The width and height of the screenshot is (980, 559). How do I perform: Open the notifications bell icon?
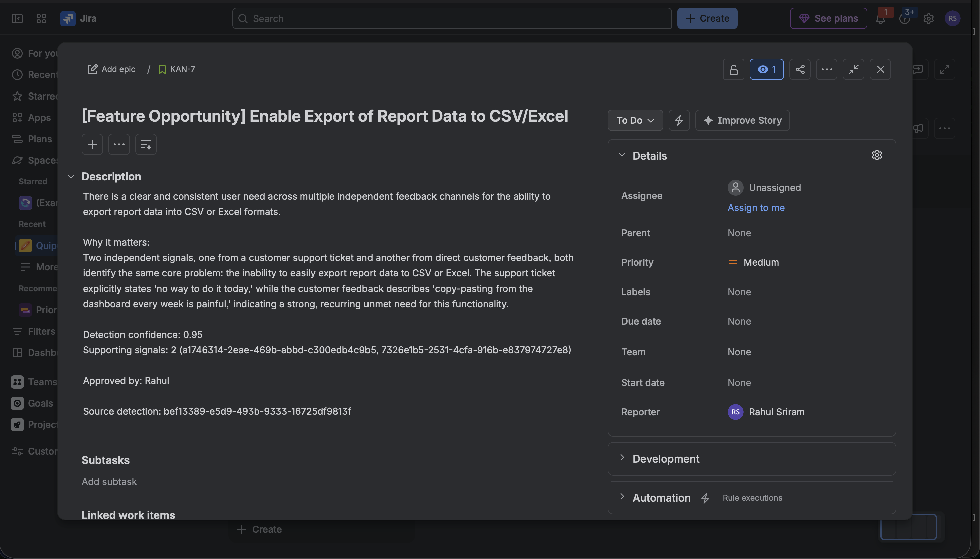tap(880, 19)
